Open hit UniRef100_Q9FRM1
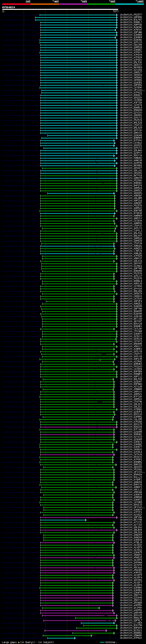The width and height of the screenshot is (146, 644). click(131, 85)
